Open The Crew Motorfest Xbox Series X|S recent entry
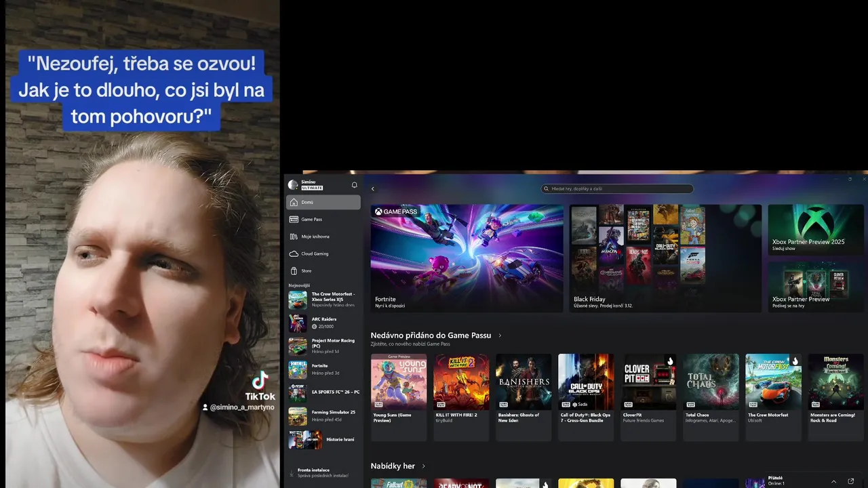868x488 pixels. [324, 300]
